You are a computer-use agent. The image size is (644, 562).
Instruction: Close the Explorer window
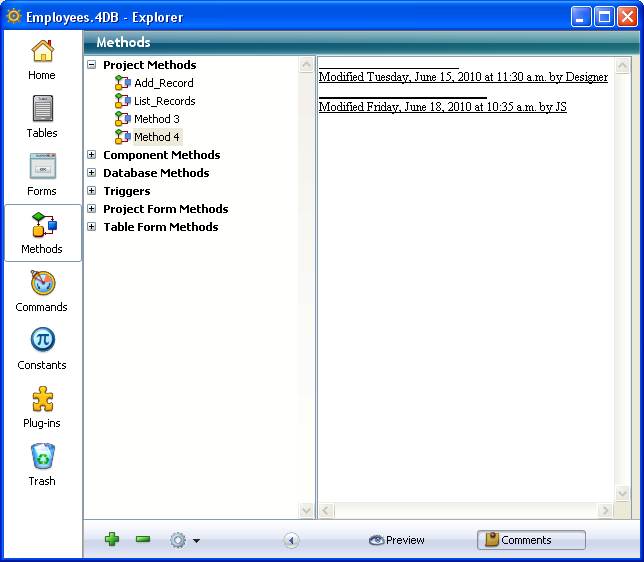pyautogui.click(x=628, y=17)
